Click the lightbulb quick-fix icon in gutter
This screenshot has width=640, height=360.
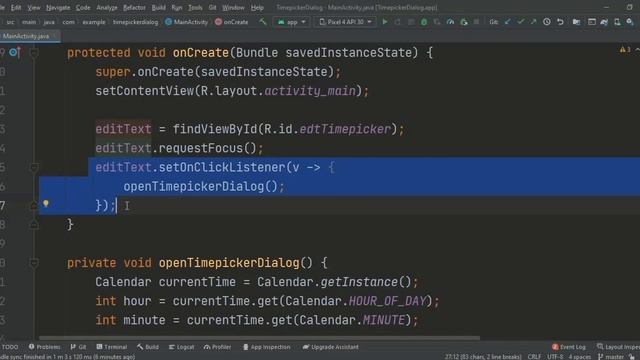(x=46, y=203)
